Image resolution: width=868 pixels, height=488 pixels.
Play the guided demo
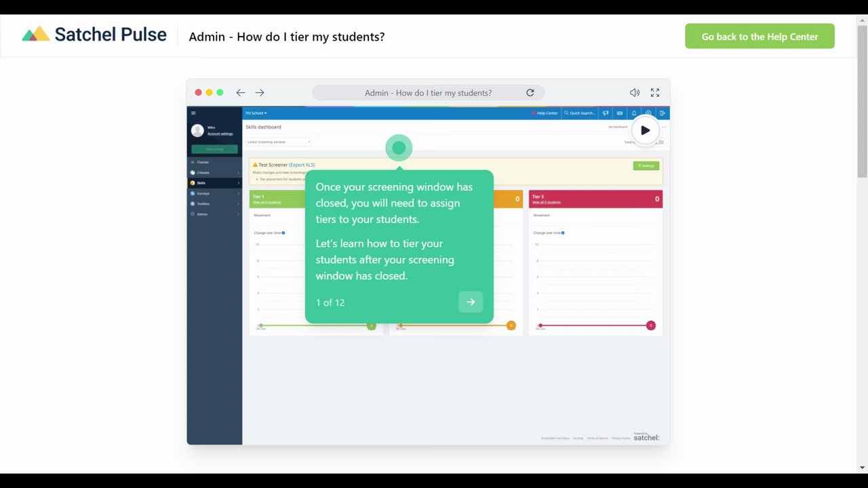(x=645, y=130)
